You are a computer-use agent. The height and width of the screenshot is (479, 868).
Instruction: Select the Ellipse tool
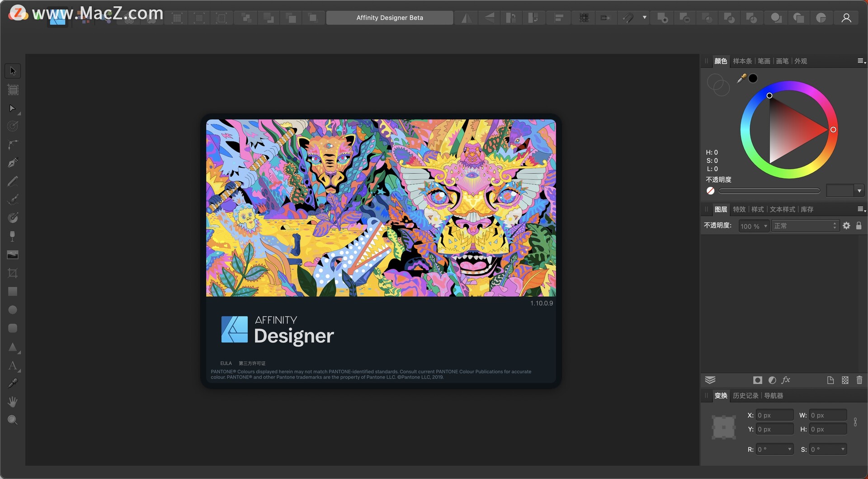[13, 310]
